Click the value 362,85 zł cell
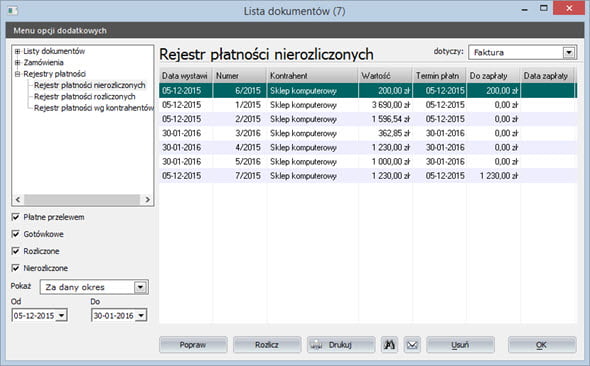This screenshot has width=590, height=366. coord(385,133)
